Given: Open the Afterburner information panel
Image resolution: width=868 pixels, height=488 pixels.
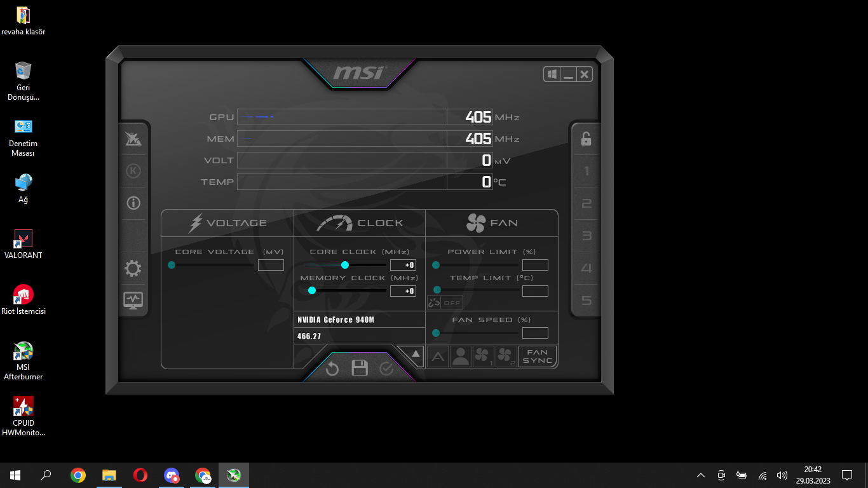Looking at the screenshot, I should (x=133, y=203).
